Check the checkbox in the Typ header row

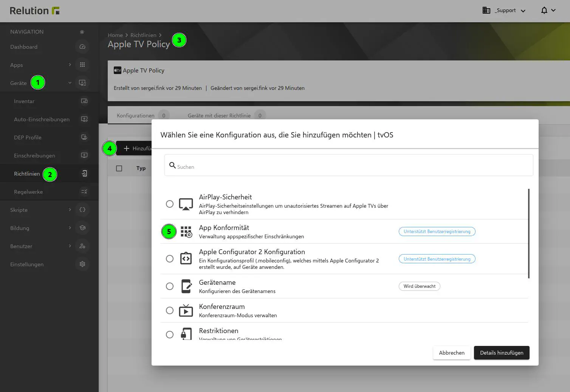(x=119, y=168)
